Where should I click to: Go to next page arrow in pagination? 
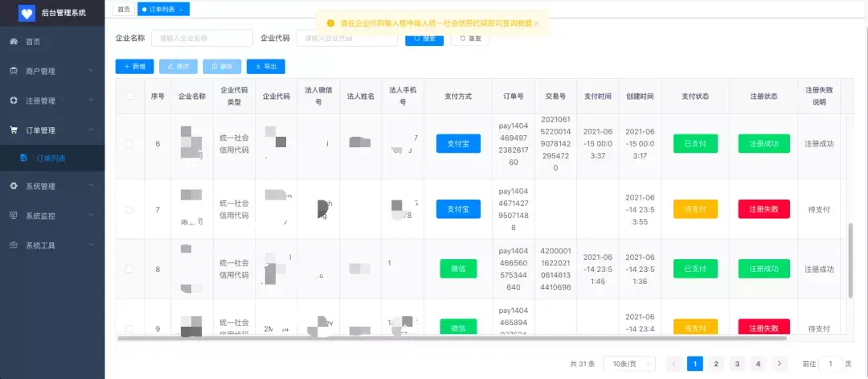[x=779, y=364]
